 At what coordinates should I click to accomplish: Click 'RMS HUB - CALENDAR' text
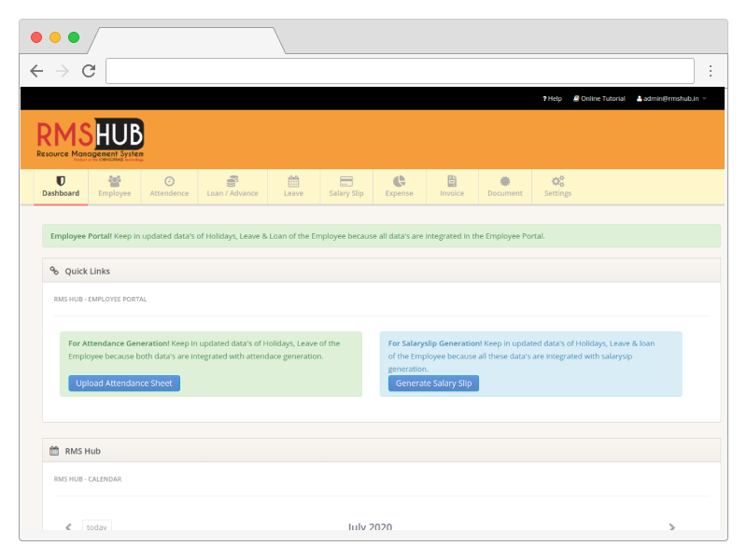[88, 479]
